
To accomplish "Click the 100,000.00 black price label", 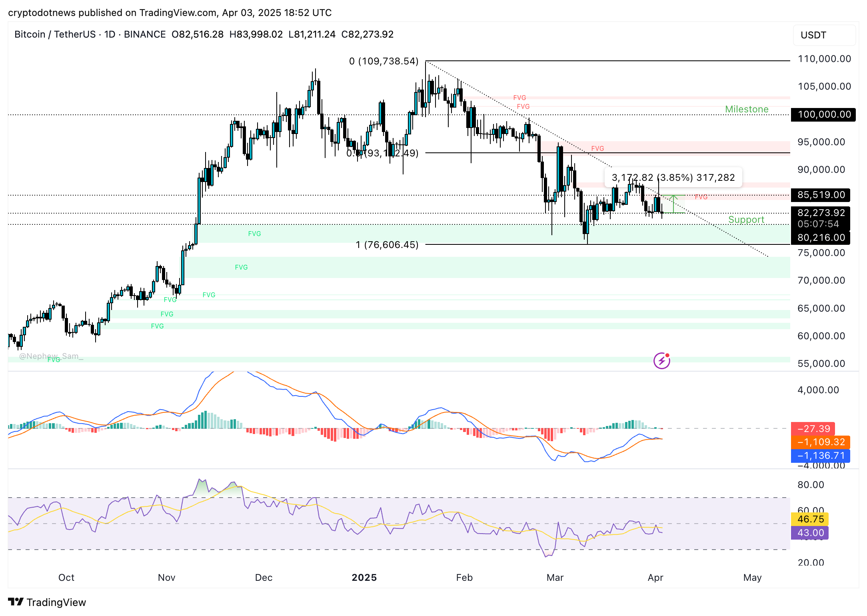I will point(823,115).
